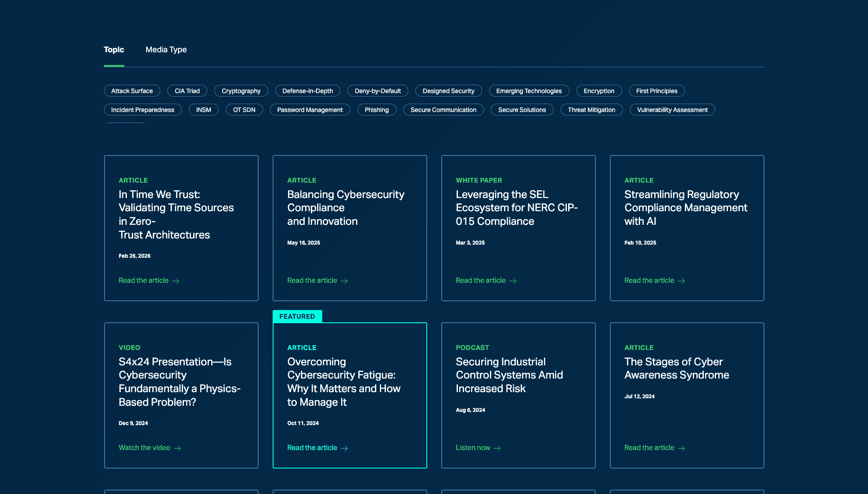Filter content by Password Management
The height and width of the screenshot is (494, 868).
coord(310,109)
